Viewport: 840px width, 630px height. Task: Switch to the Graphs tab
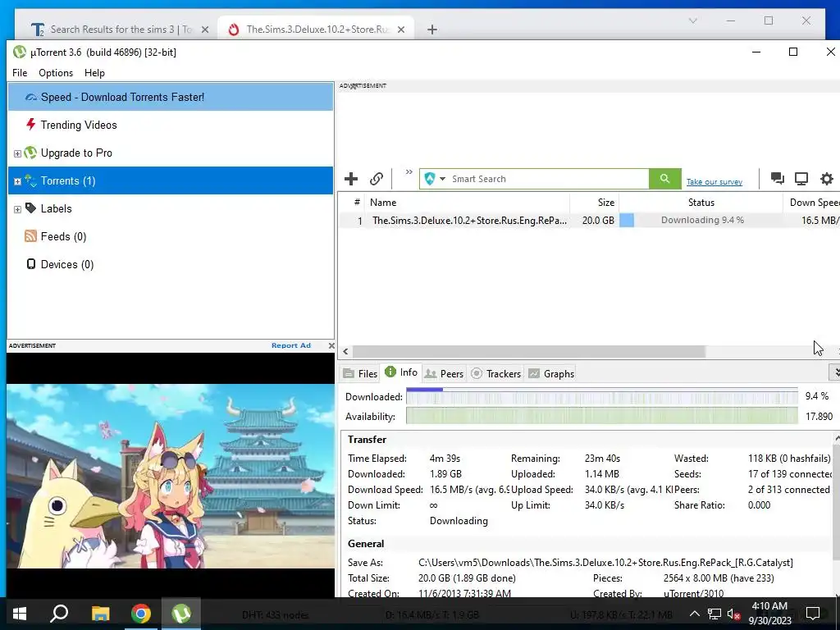(551, 373)
